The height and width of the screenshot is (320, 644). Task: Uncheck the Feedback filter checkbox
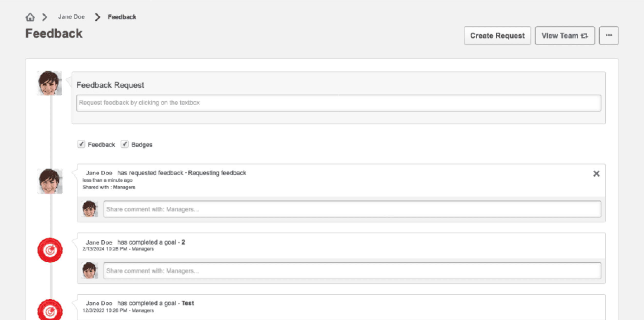click(x=81, y=144)
